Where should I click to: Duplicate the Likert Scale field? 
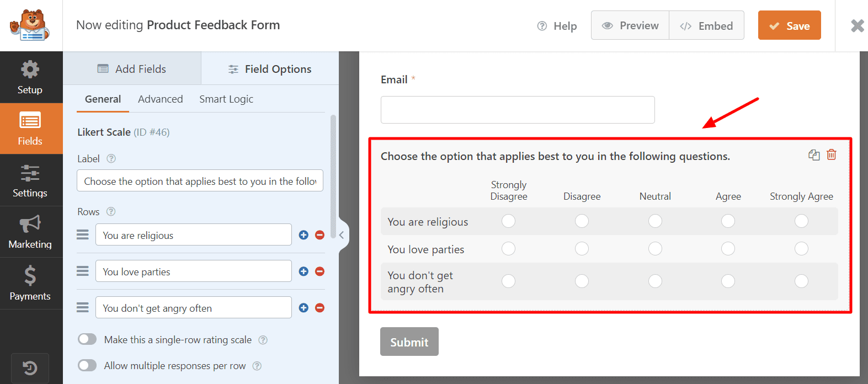point(814,155)
